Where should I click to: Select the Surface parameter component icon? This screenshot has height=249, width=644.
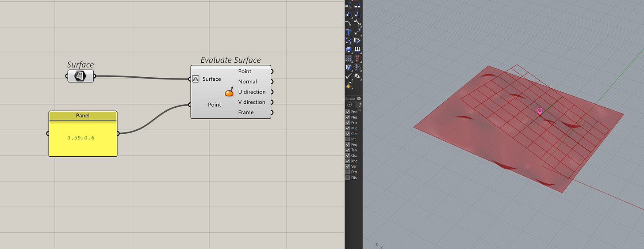click(x=80, y=76)
